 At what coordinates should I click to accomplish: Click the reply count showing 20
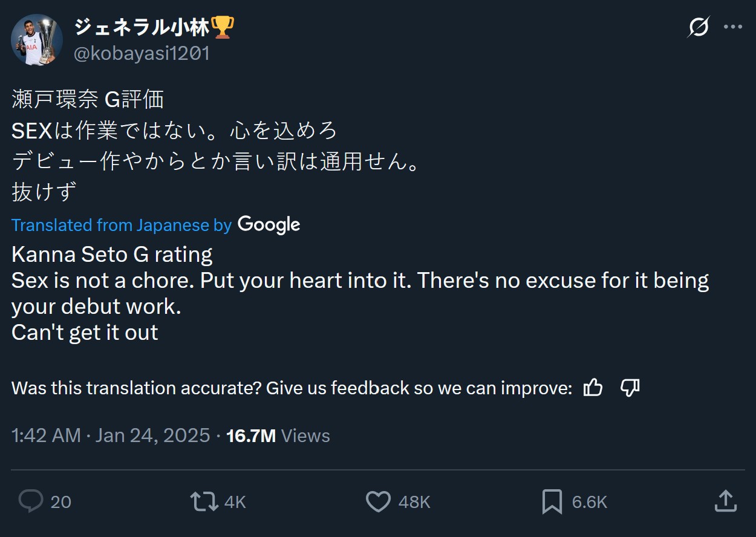point(60,502)
